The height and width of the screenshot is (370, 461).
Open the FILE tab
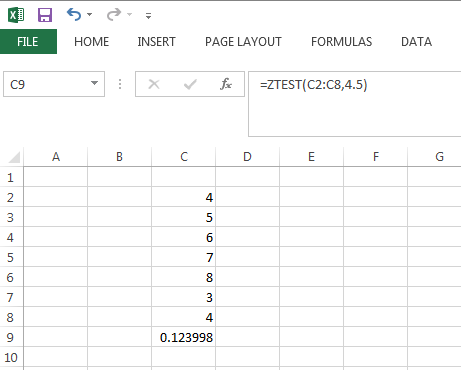coord(28,42)
